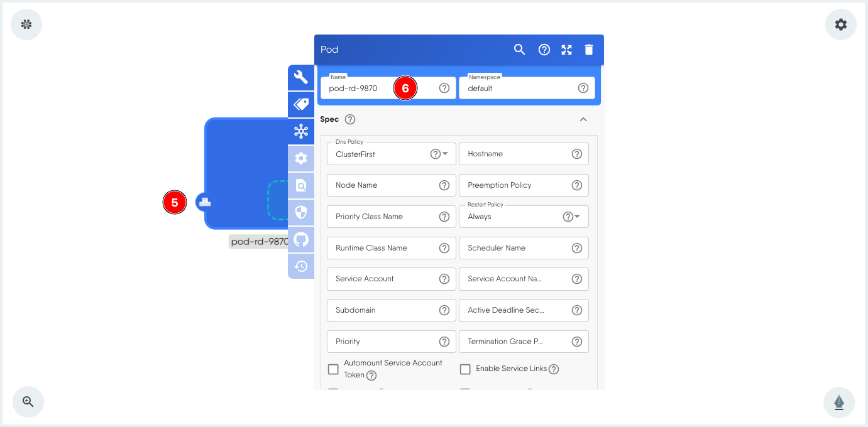Click the fullscreen expand icon in Pod header
This screenshot has height=427, width=868.
pos(566,50)
